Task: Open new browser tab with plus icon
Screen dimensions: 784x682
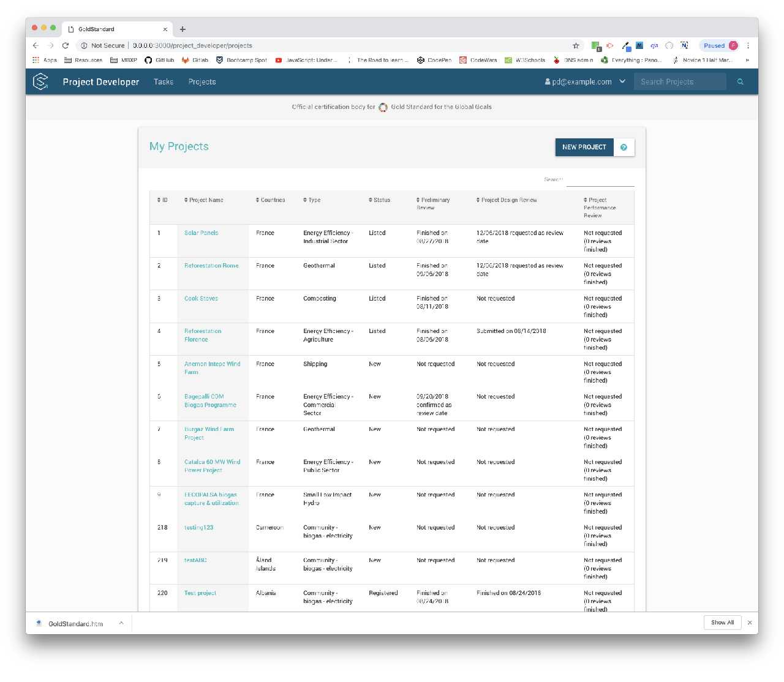Action: (183, 29)
